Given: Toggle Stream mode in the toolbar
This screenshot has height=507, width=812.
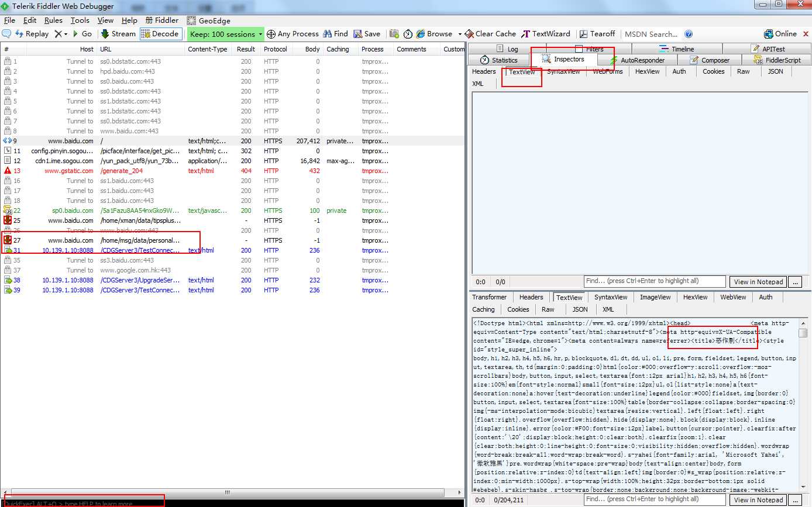Looking at the screenshot, I should (118, 34).
